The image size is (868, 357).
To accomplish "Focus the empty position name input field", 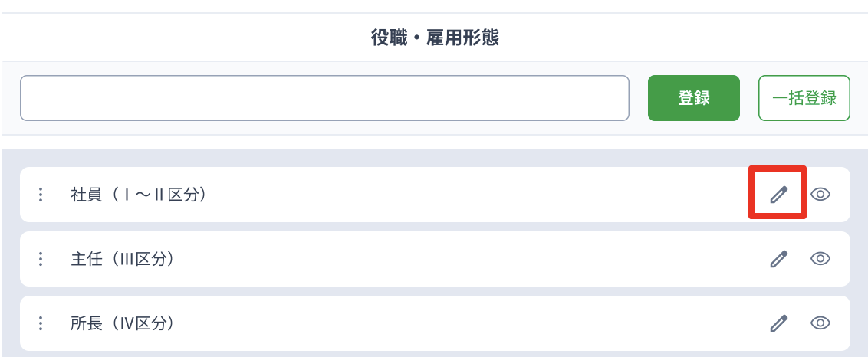I will point(324,98).
